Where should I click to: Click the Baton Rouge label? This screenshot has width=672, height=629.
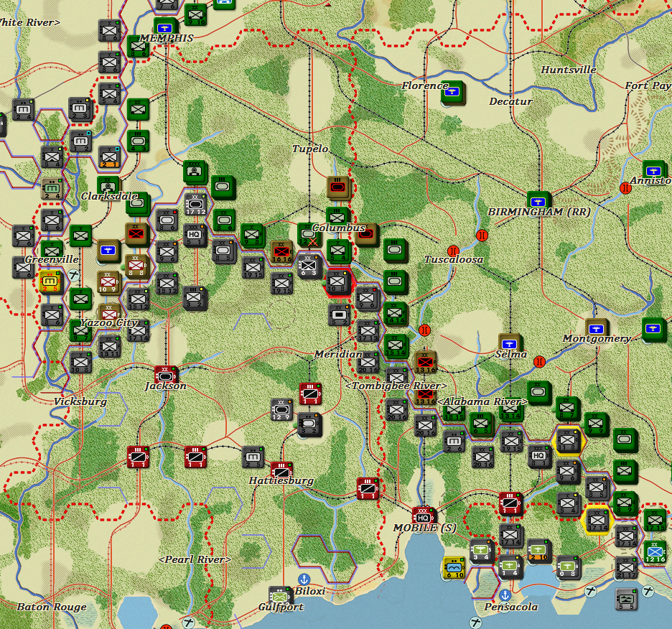tap(52, 607)
